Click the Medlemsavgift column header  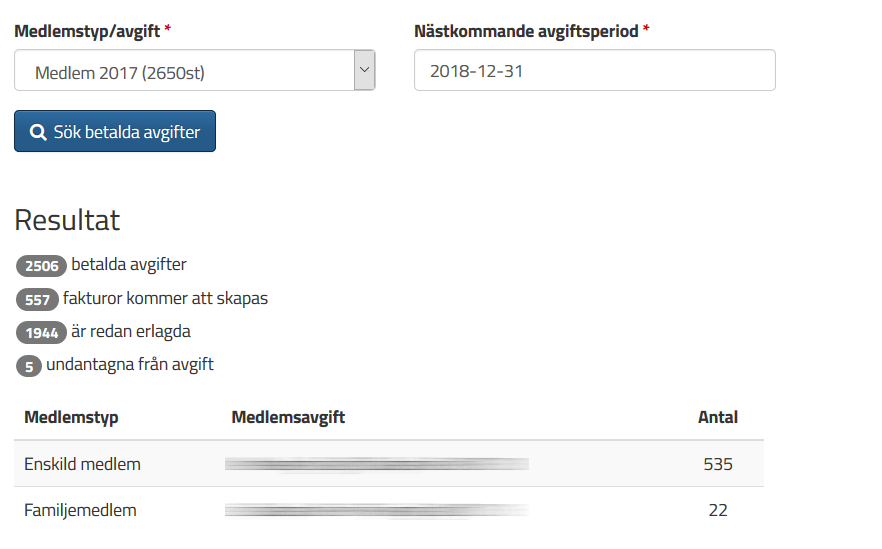point(288,417)
